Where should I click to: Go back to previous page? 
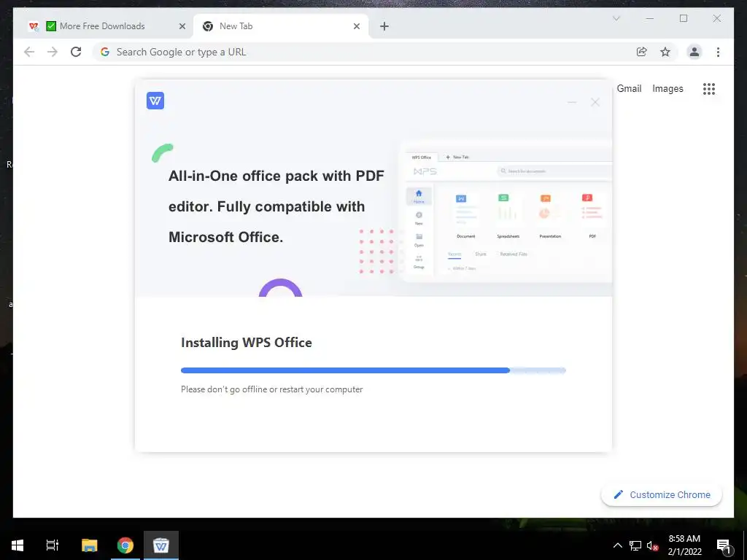tap(29, 52)
